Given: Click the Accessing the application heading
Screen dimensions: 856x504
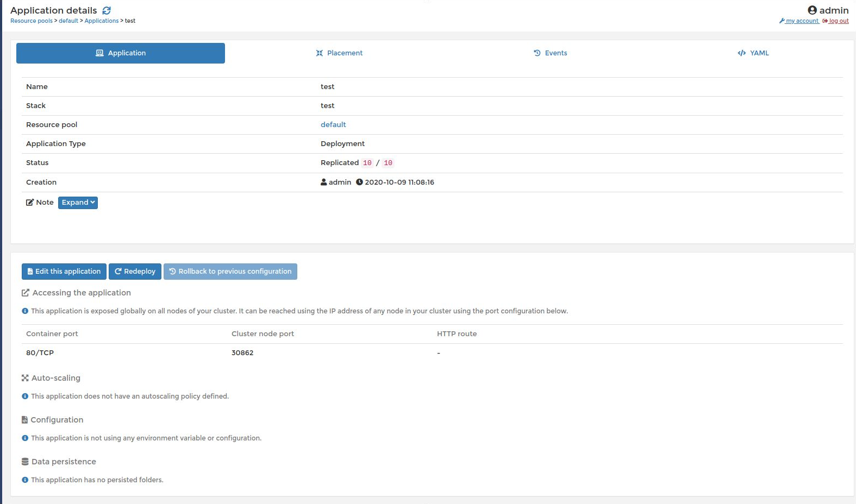Looking at the screenshot, I should pyautogui.click(x=82, y=293).
